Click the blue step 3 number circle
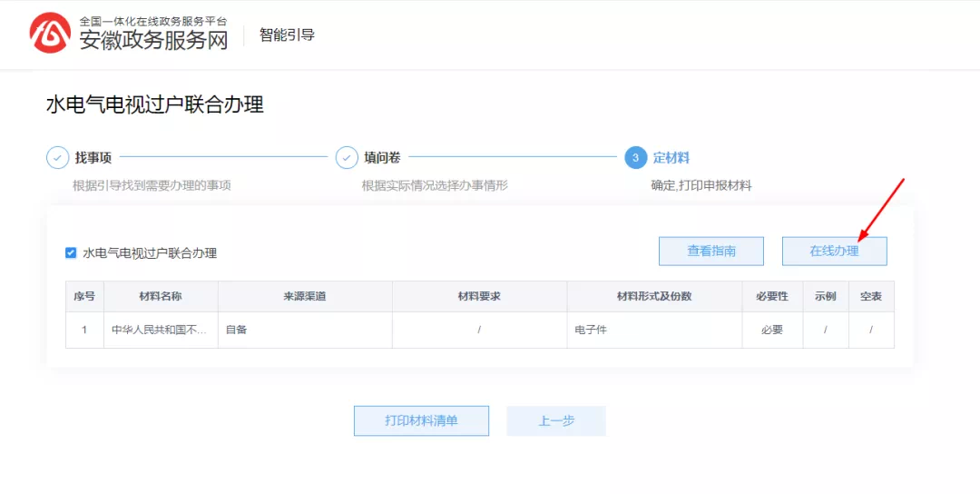The image size is (980, 494). pyautogui.click(x=635, y=158)
